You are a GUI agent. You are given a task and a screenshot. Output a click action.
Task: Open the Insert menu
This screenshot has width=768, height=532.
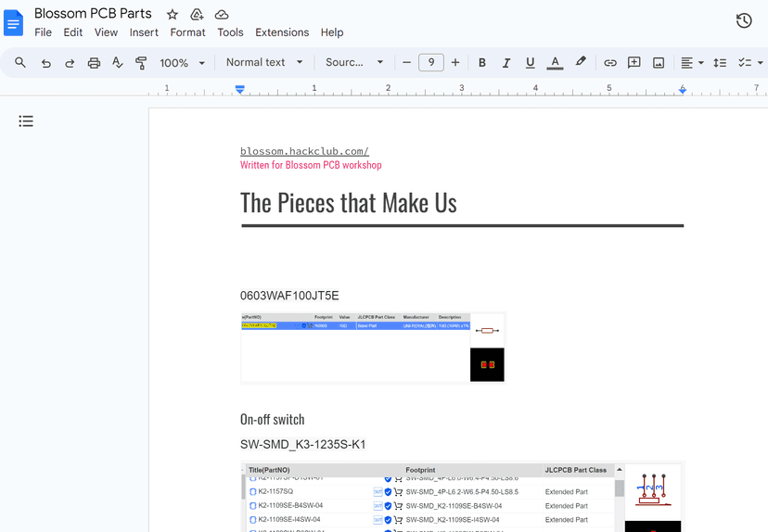coord(144,32)
